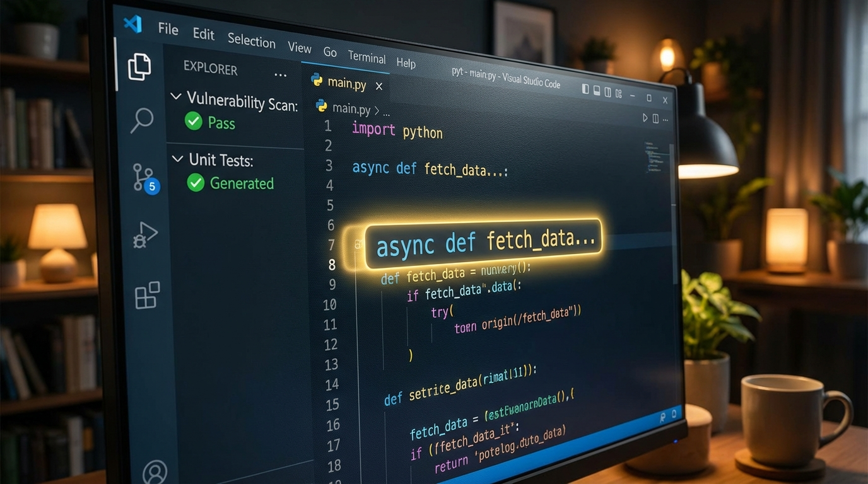This screenshot has width=868, height=484.
Task: Toggle secondary side bar icon in title bar
Action: click(x=608, y=93)
